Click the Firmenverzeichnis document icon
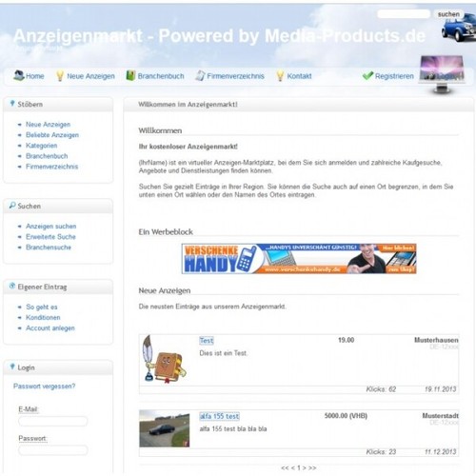Image resolution: width=476 pixels, height=476 pixels. (200, 75)
